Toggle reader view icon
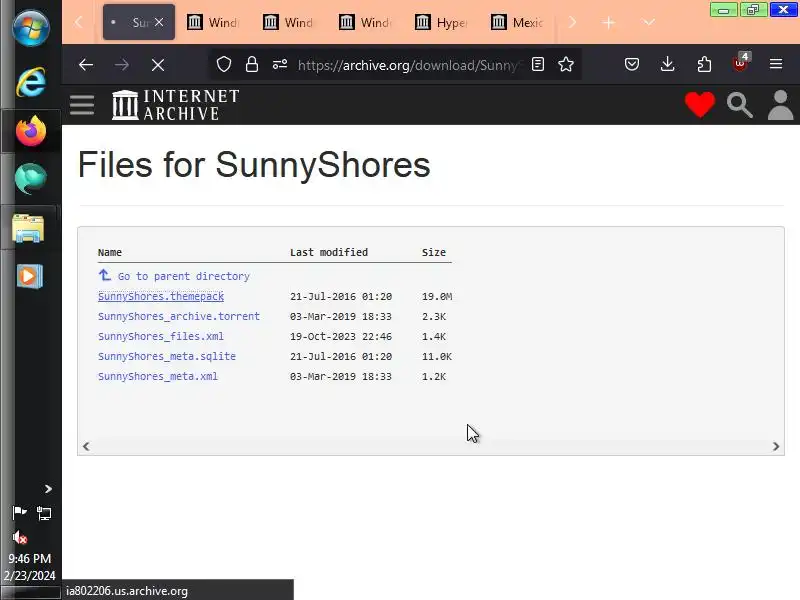The height and width of the screenshot is (600, 800). (538, 64)
